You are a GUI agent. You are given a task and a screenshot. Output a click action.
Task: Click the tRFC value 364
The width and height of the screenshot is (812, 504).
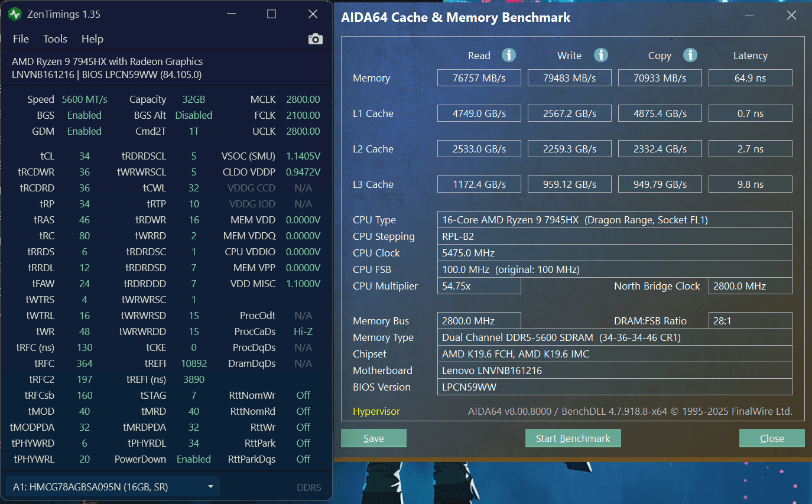click(85, 363)
